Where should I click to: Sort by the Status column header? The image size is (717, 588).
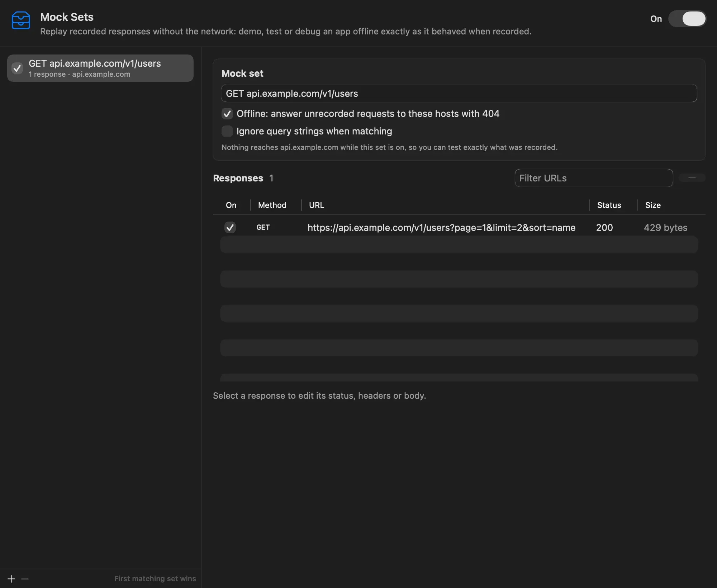click(609, 205)
